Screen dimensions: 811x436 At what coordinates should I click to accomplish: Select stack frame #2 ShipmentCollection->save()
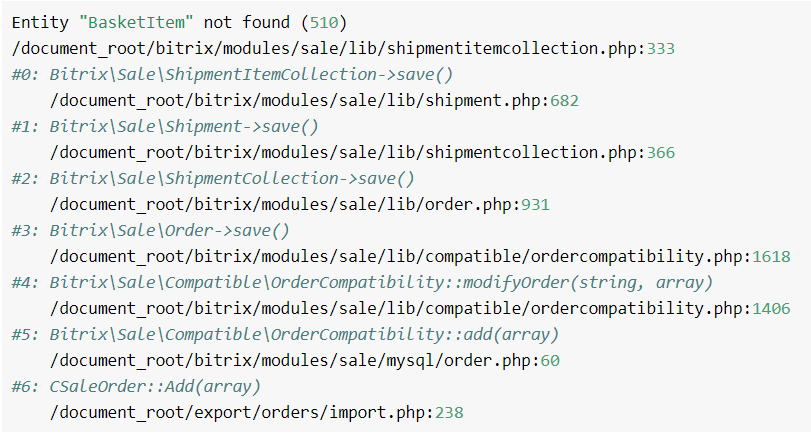click(x=213, y=178)
